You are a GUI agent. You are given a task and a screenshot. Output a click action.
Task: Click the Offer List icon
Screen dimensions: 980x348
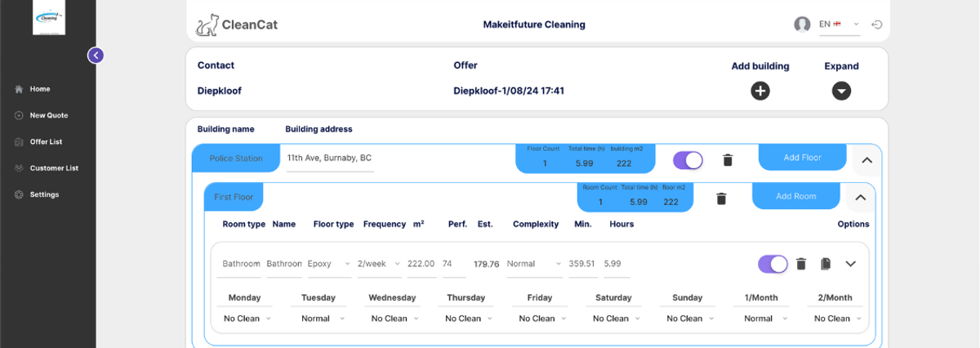[19, 141]
